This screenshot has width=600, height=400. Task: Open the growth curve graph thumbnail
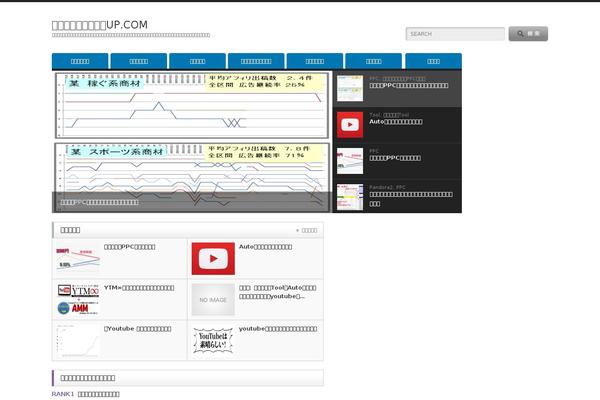(x=78, y=341)
